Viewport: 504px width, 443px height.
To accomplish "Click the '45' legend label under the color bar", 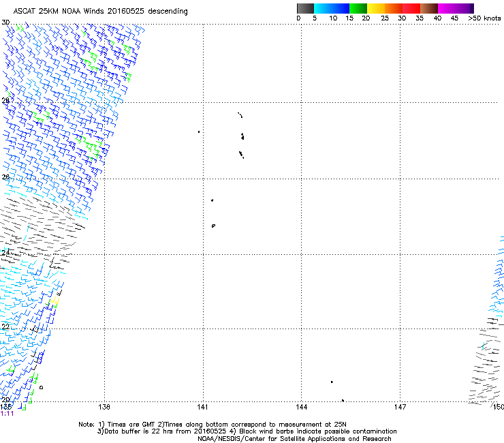I will pyautogui.click(x=454, y=18).
